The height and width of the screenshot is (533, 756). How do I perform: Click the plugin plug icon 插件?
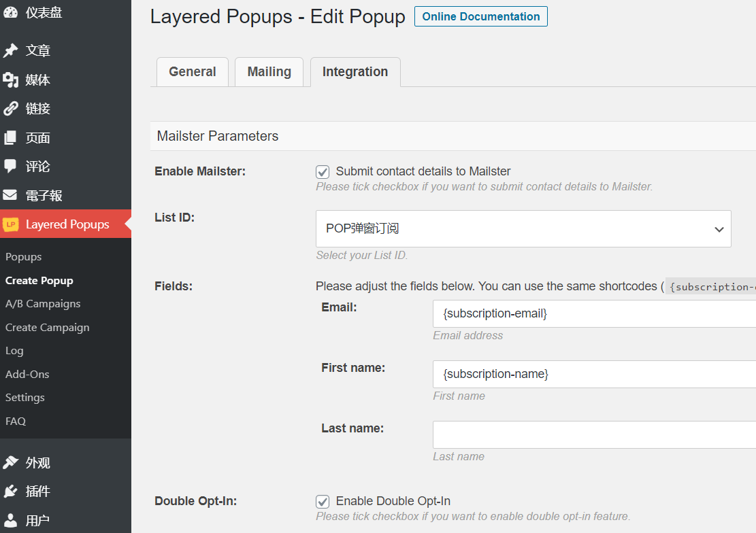click(11, 491)
